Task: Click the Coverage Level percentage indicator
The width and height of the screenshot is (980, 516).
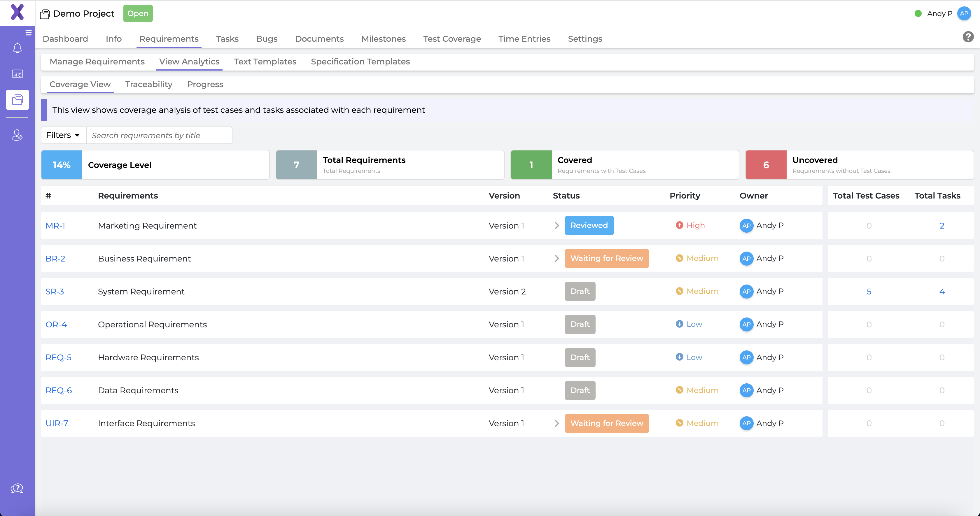Action: pos(61,165)
